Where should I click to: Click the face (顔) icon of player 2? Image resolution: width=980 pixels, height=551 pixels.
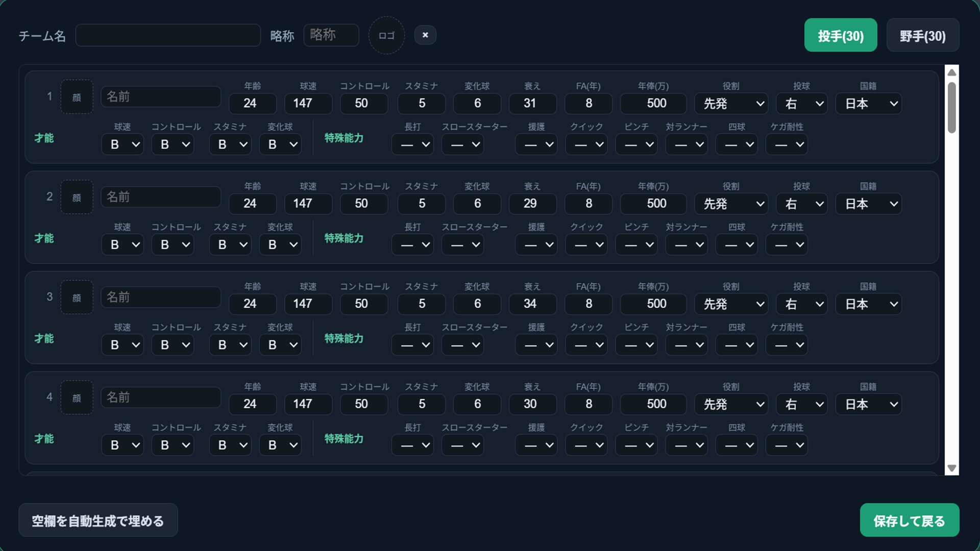pos(77,197)
